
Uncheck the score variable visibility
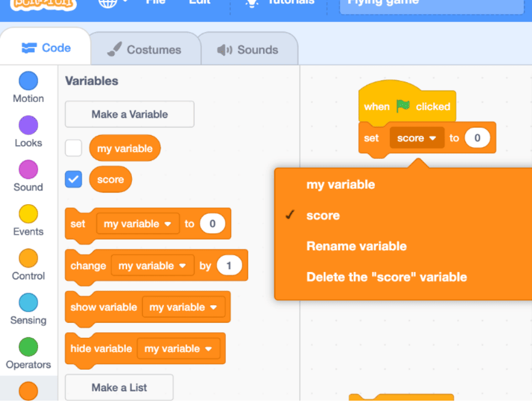(73, 179)
